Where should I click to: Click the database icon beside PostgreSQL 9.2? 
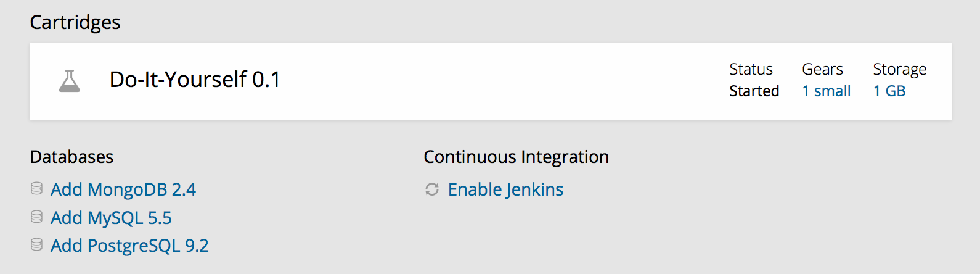click(x=37, y=245)
